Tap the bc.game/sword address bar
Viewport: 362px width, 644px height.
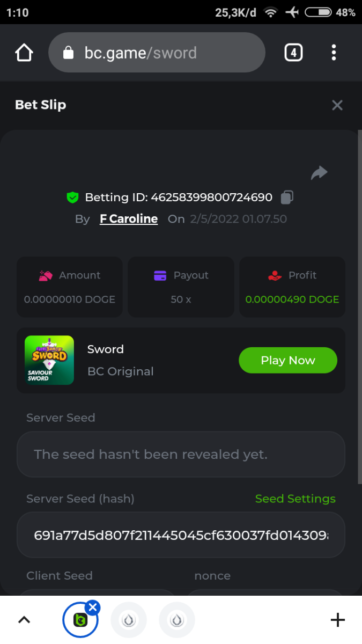(x=161, y=53)
